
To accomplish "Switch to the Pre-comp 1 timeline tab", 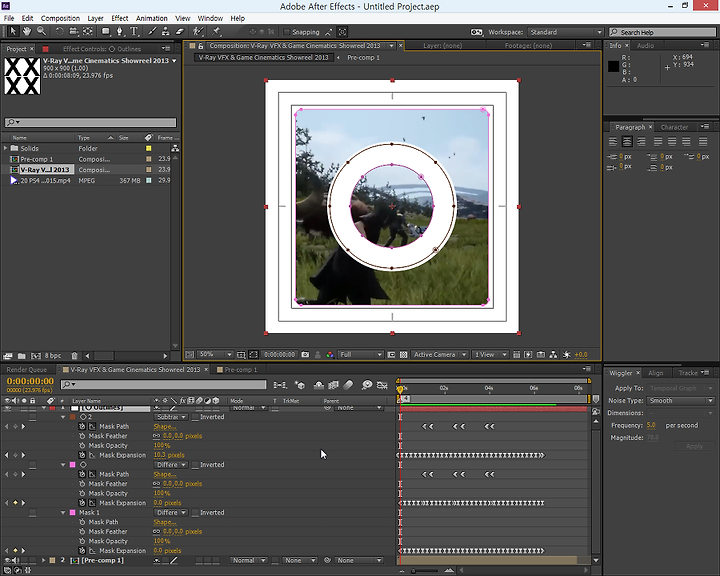I will (x=241, y=370).
